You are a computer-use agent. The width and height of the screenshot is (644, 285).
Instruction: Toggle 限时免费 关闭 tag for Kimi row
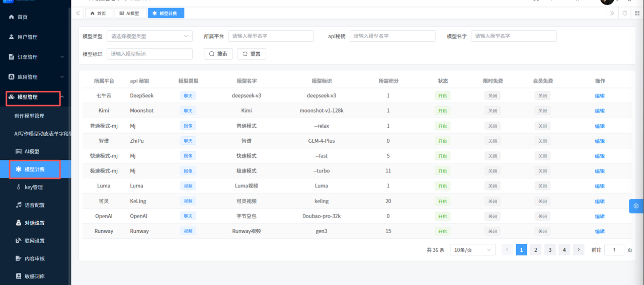click(492, 111)
